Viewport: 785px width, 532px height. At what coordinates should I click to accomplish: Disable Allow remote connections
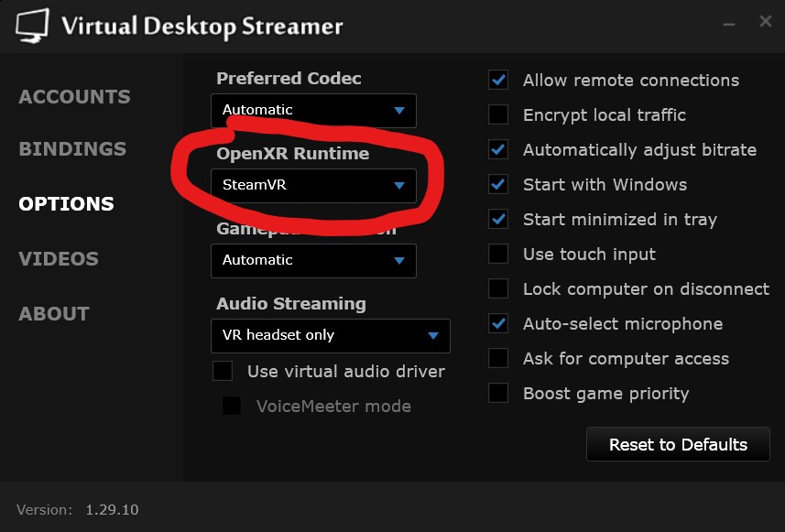(x=498, y=81)
